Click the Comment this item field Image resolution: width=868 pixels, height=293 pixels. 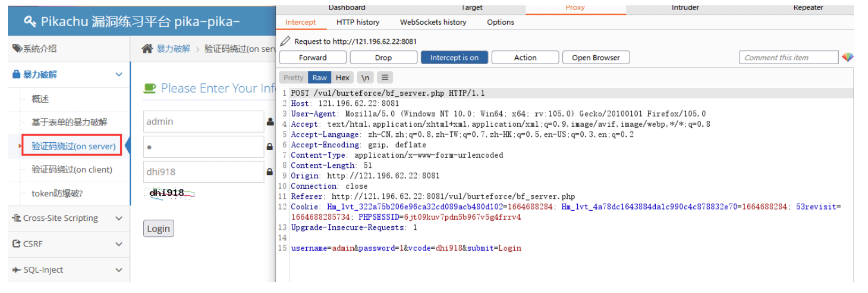click(x=788, y=58)
